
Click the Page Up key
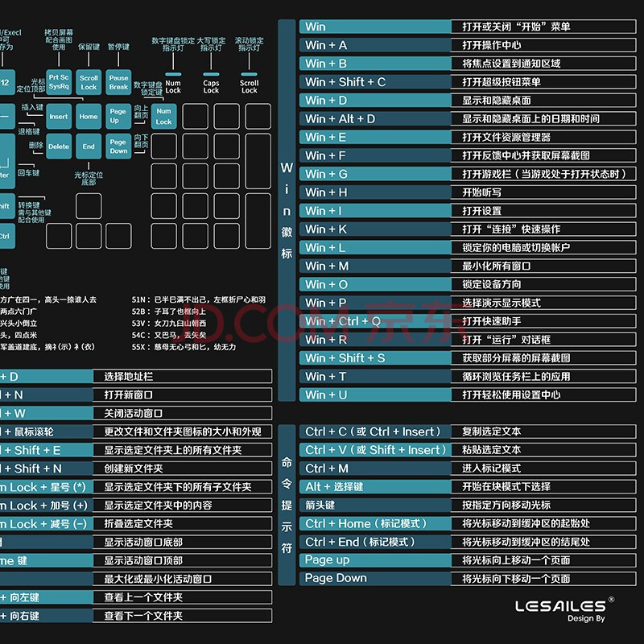point(119,117)
